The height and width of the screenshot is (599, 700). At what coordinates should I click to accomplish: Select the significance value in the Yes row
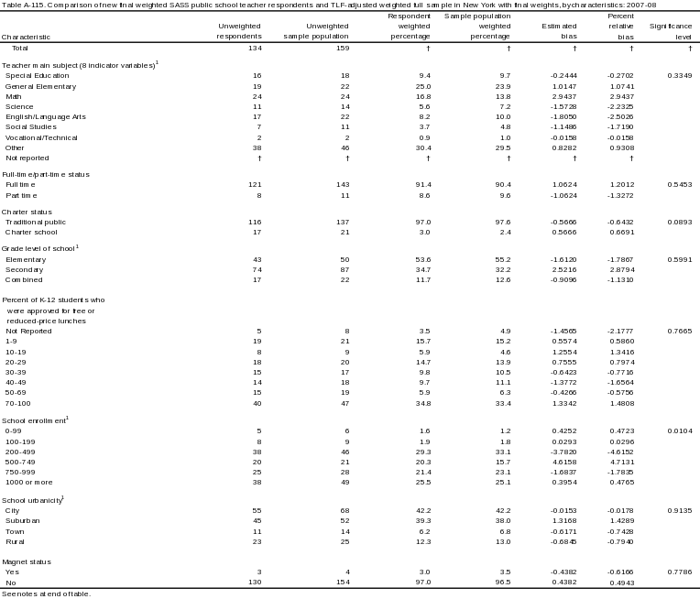(x=680, y=572)
